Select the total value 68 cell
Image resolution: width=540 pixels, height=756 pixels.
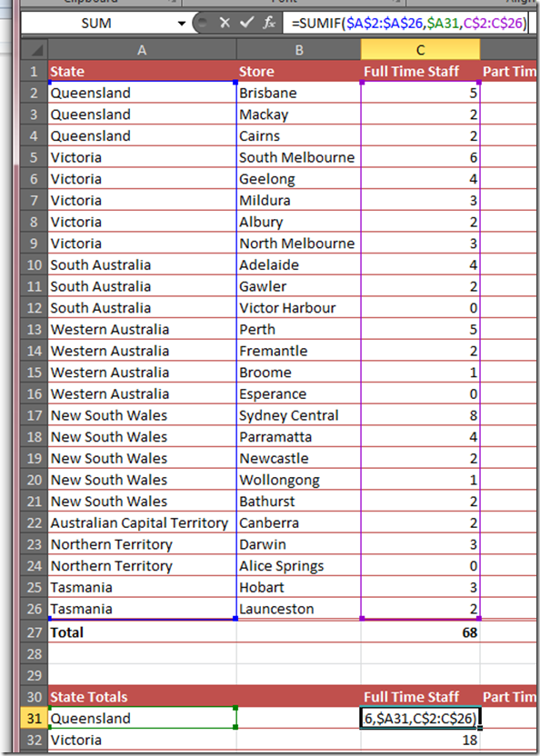pyautogui.click(x=420, y=632)
